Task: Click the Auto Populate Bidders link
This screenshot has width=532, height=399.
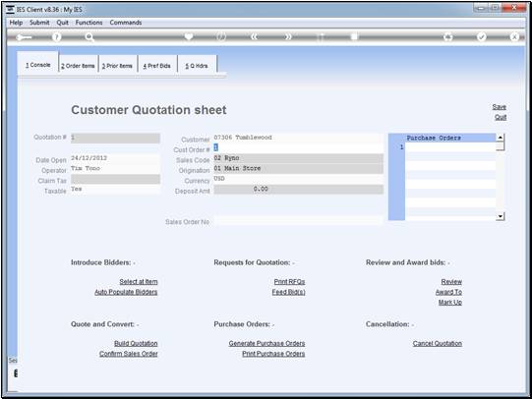Action: pyautogui.click(x=126, y=292)
